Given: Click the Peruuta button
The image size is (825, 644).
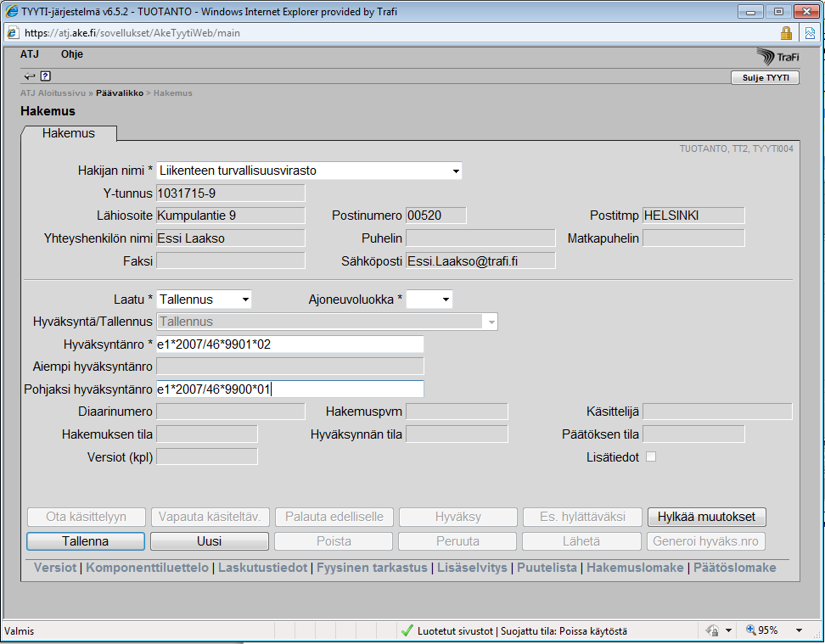Looking at the screenshot, I should 457,540.
